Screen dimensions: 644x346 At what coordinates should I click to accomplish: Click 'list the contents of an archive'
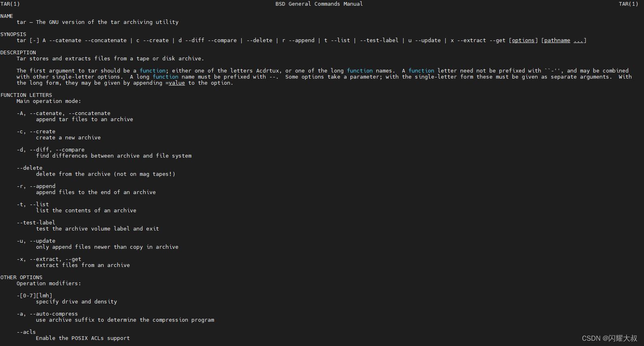tap(86, 211)
